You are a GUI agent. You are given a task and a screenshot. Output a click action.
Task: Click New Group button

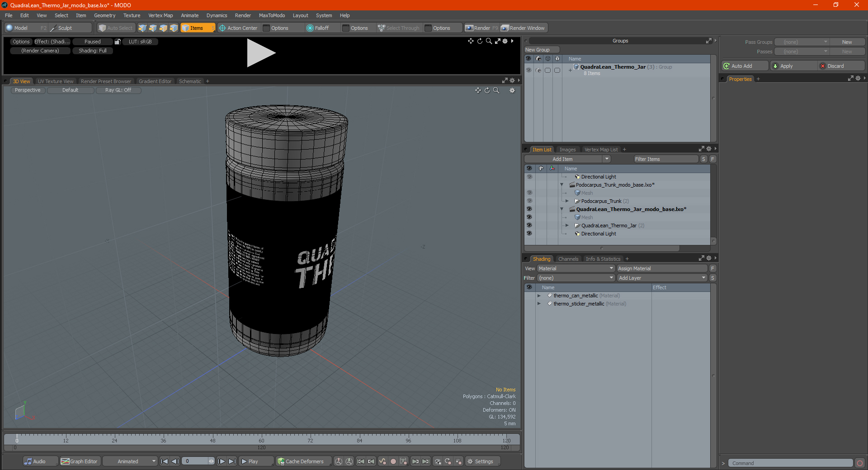(542, 50)
